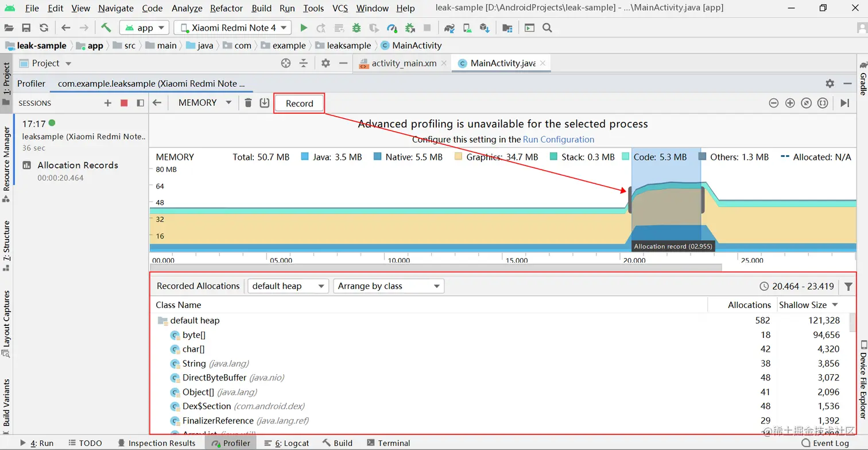The height and width of the screenshot is (450, 868).
Task: Zoom in the profiler timeline
Action: tap(790, 103)
